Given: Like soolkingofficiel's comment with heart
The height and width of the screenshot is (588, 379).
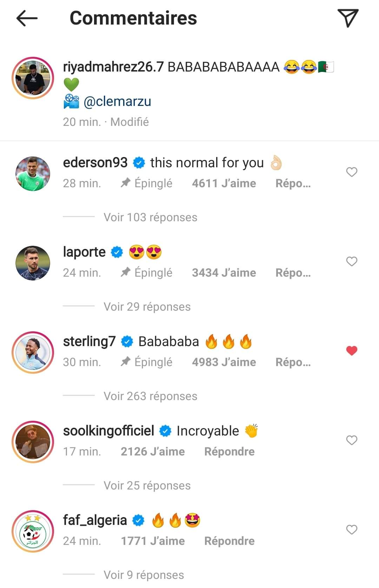Looking at the screenshot, I should [x=352, y=440].
